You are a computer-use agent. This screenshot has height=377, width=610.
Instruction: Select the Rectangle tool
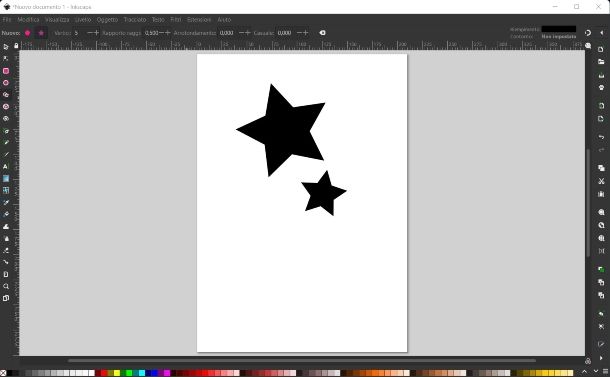coord(6,71)
